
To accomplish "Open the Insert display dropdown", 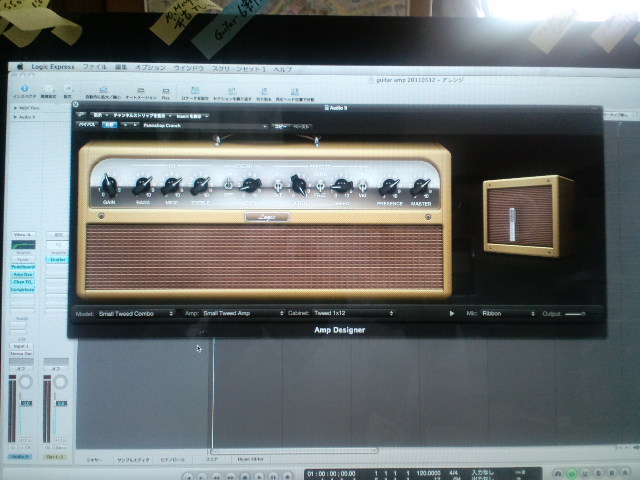I will tap(192, 116).
